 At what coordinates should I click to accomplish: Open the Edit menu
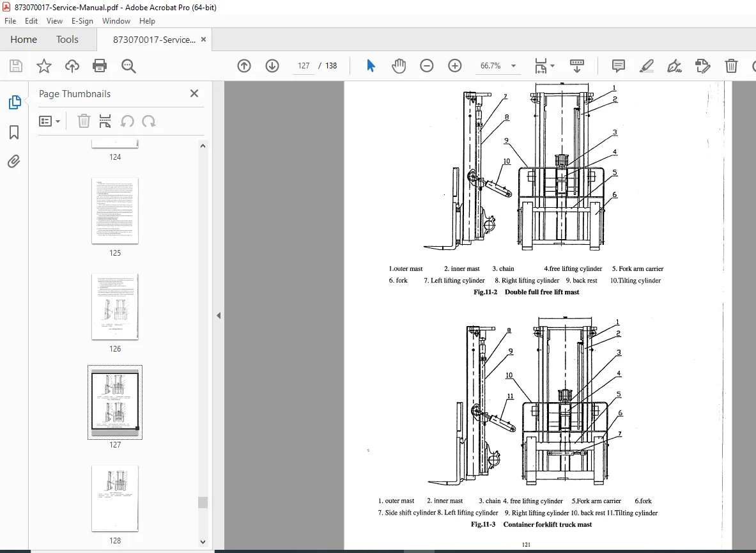(x=31, y=20)
